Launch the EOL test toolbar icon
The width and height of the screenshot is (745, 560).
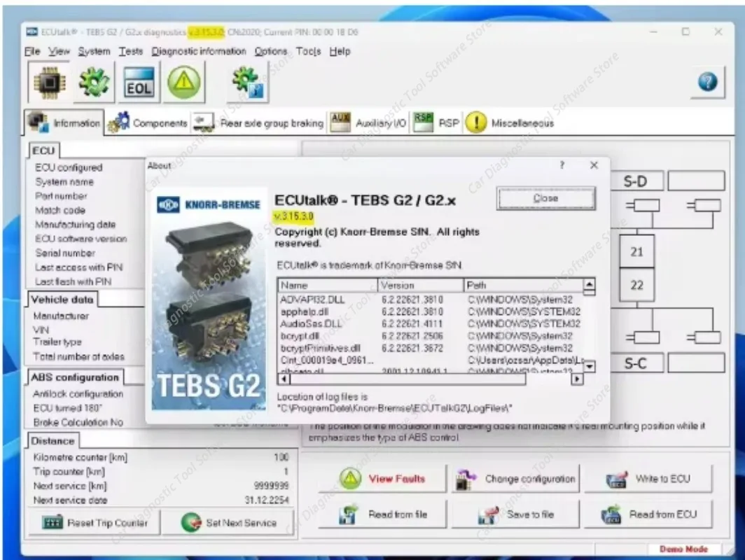click(x=139, y=82)
